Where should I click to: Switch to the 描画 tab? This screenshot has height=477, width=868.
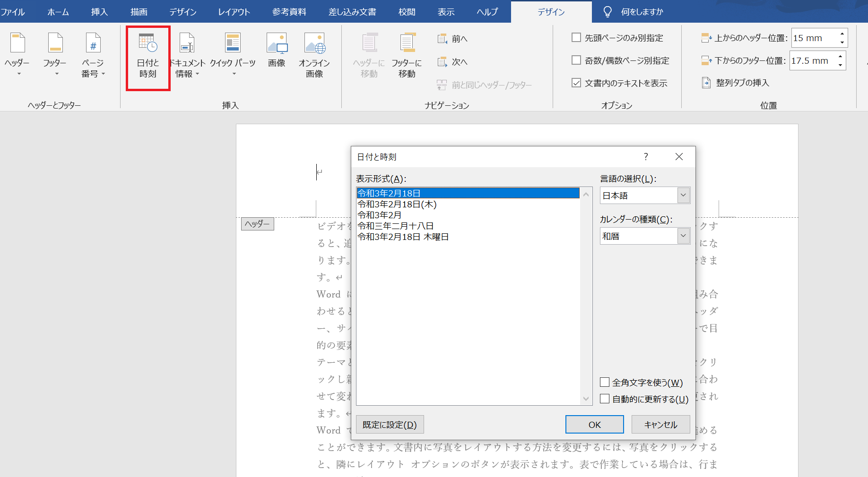(139, 12)
